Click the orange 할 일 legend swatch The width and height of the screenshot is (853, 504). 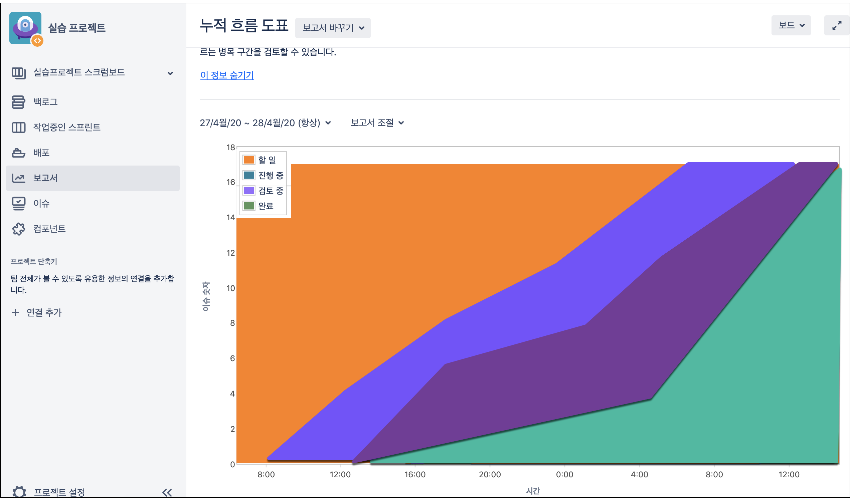click(x=249, y=160)
